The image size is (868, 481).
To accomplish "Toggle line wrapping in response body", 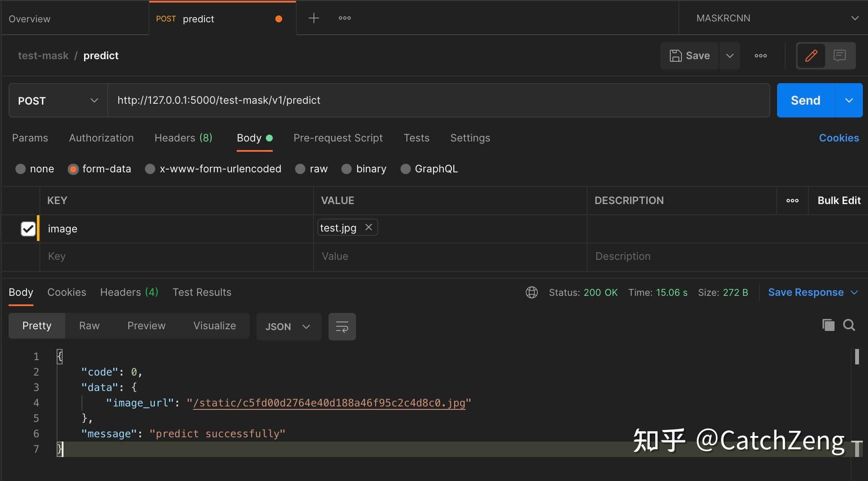I will [342, 326].
